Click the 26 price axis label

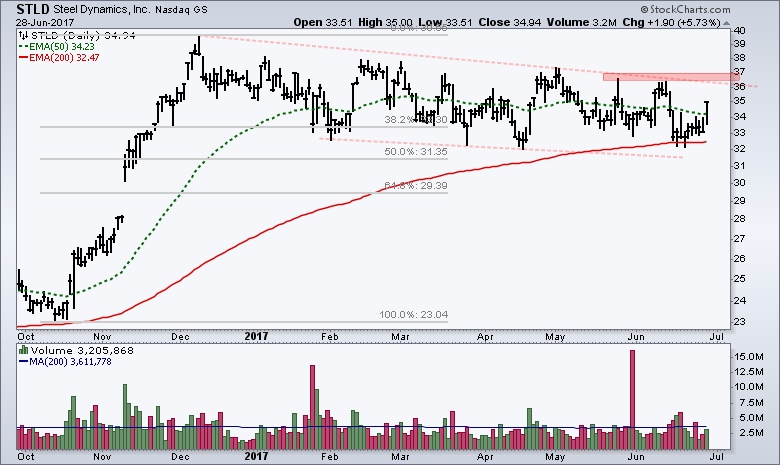[739, 258]
